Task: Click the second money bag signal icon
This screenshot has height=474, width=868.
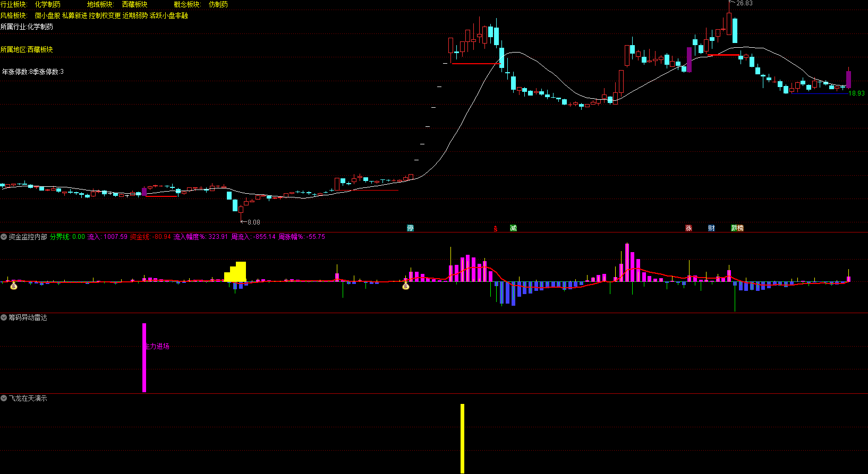Action: (x=406, y=286)
